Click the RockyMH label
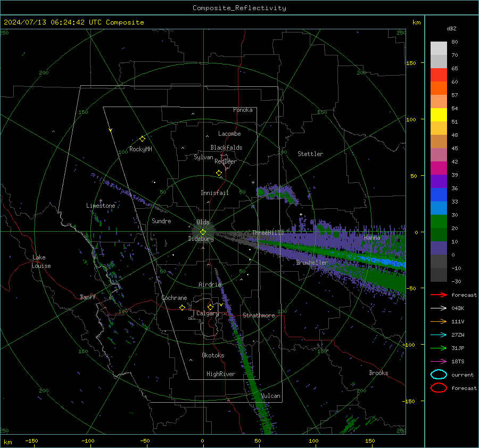 pyautogui.click(x=141, y=149)
